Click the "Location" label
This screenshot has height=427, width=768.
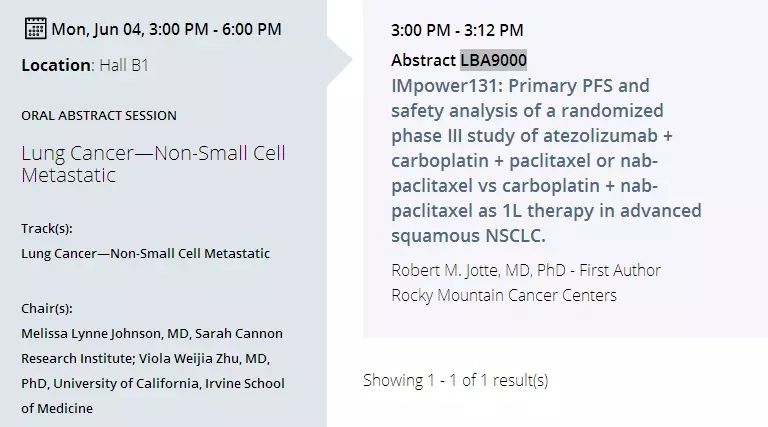(x=54, y=66)
